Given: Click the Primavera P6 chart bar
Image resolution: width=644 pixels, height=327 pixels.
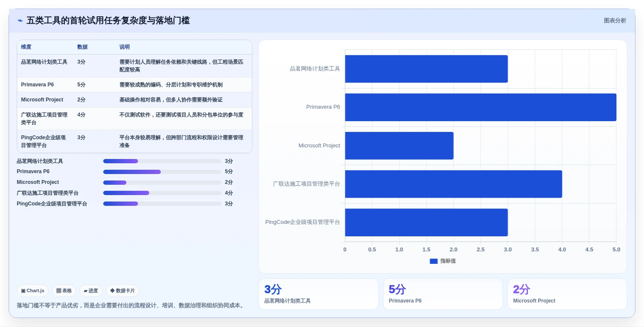Looking at the screenshot, I should (481, 107).
